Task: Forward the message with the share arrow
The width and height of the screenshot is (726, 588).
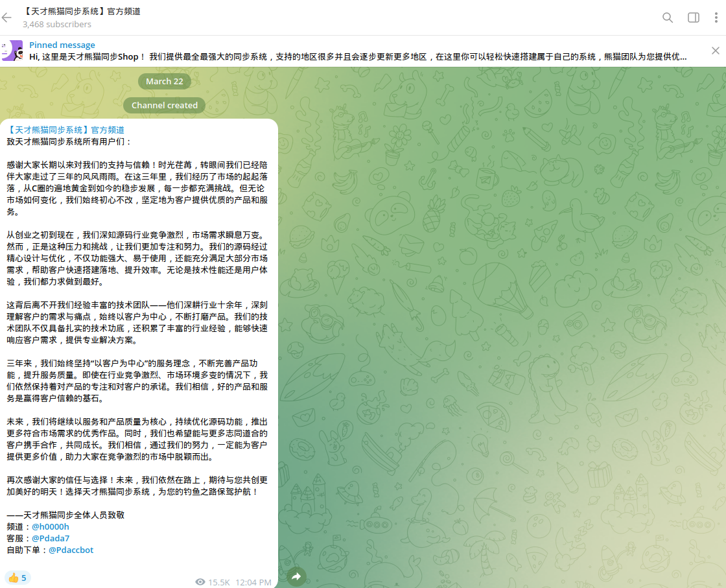Action: click(x=296, y=576)
